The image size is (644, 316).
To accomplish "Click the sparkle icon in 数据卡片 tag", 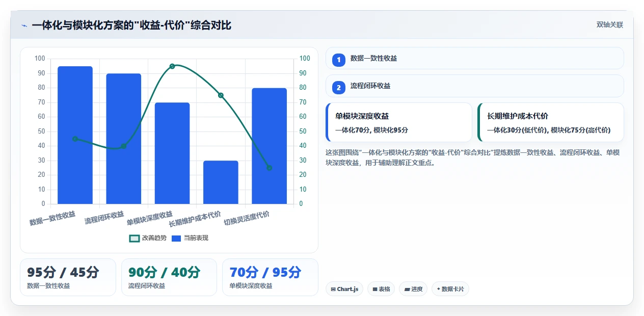I will coord(438,289).
